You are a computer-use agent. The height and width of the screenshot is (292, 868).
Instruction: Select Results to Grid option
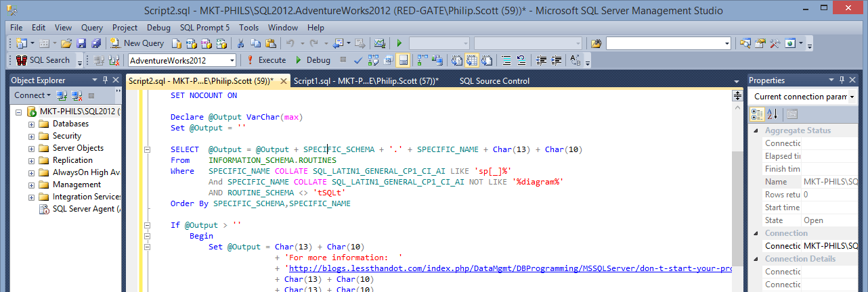[x=472, y=60]
